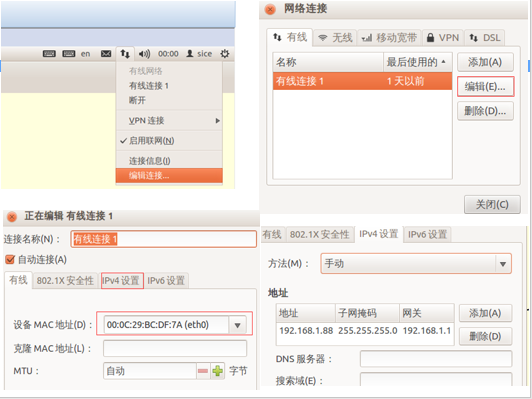
Task: Click the 编辑(E)... button
Action: pyautogui.click(x=485, y=87)
